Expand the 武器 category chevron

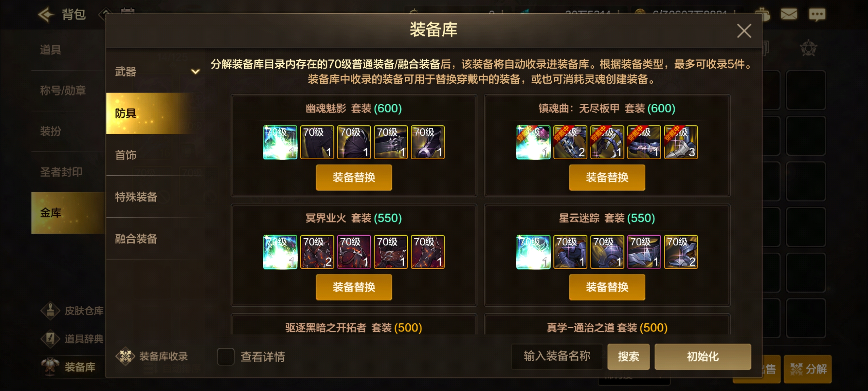coord(196,71)
